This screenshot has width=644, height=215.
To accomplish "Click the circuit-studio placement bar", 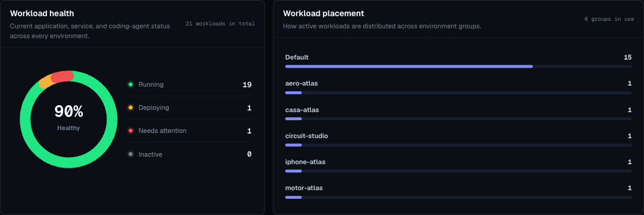I will click(458, 145).
